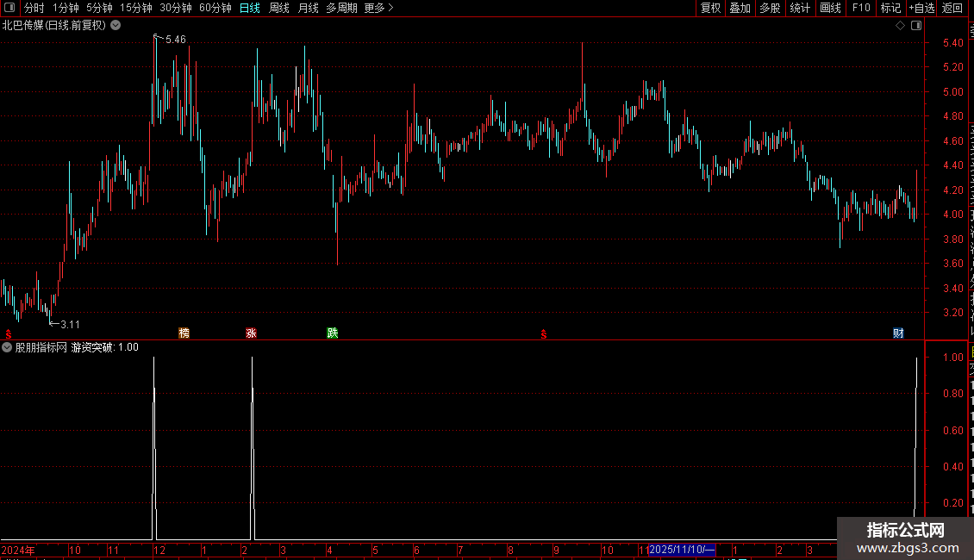Toggle the right side panel icon

(x=916, y=26)
